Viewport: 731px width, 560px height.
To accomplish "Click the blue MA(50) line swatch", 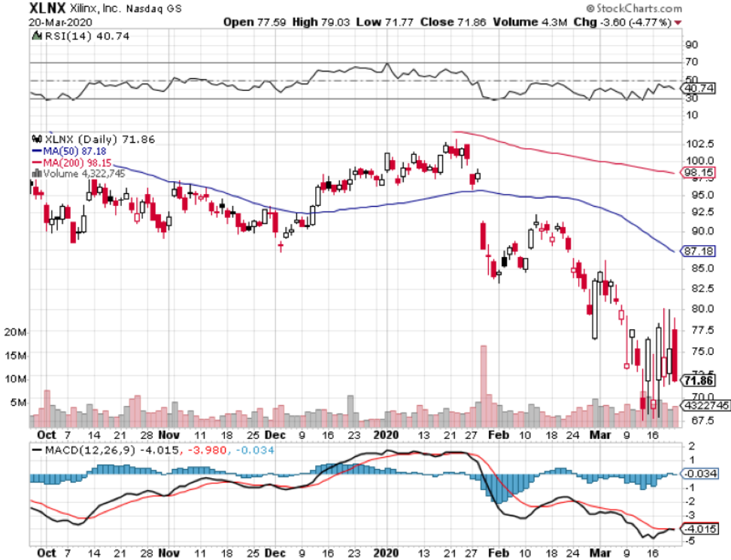I will click(x=37, y=151).
